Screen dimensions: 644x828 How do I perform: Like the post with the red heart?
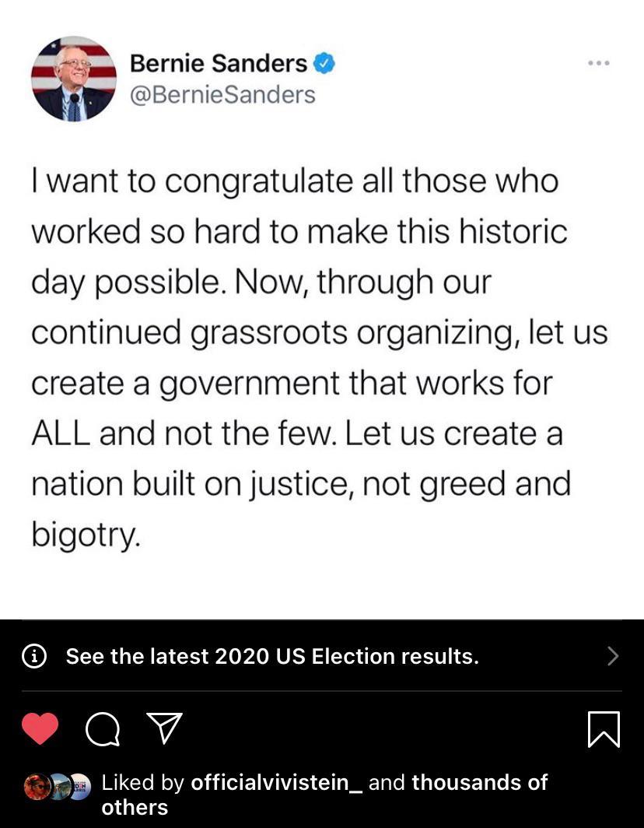coord(40,729)
